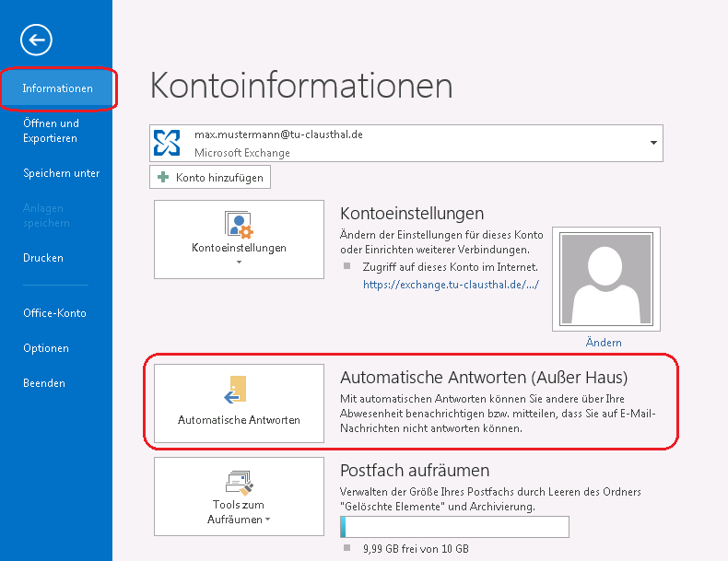The width and height of the screenshot is (728, 561).
Task: Choose Speichern unter in sidebar
Action: click(62, 173)
